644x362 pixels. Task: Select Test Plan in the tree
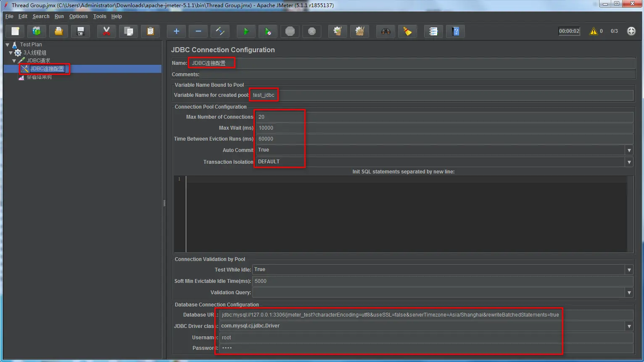(x=31, y=45)
